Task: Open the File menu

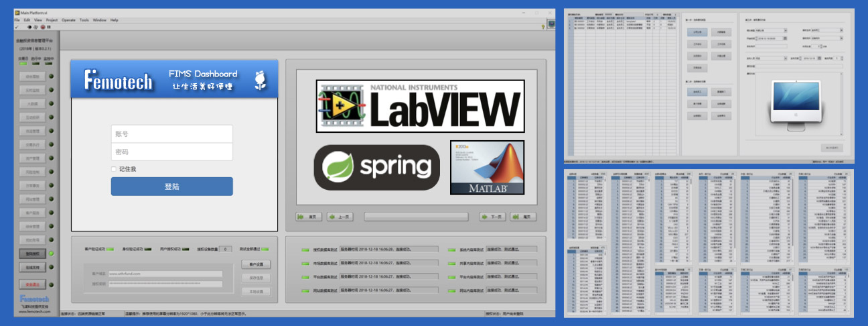Action: point(17,20)
